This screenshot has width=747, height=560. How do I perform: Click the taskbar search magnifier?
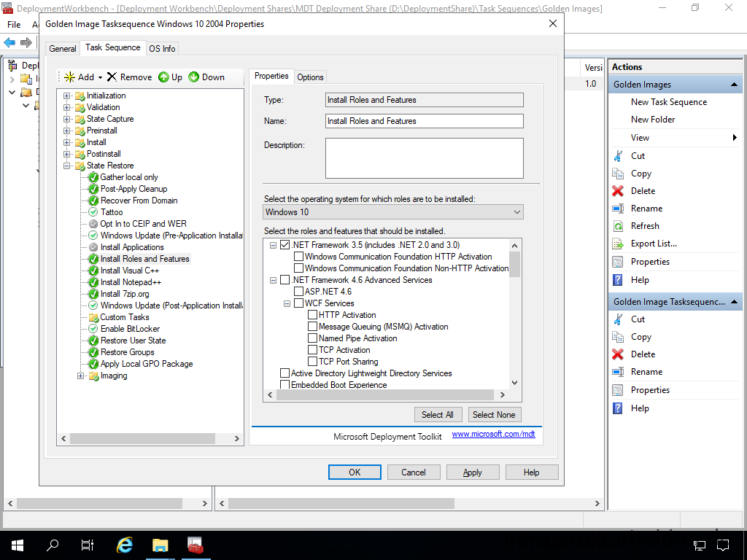point(53,545)
